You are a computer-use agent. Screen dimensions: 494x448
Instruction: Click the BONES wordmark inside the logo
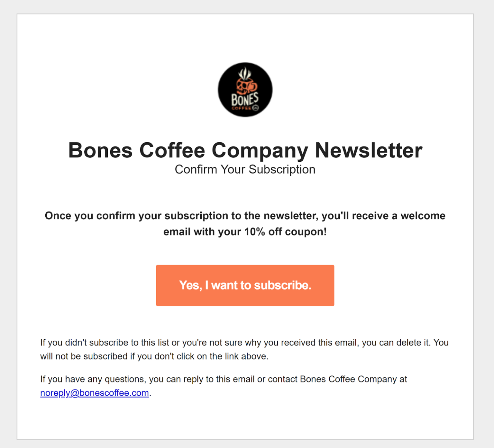(x=245, y=99)
